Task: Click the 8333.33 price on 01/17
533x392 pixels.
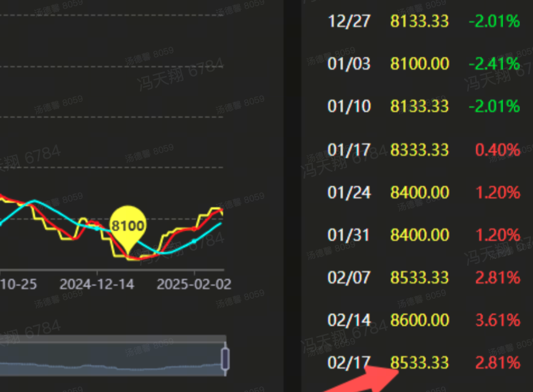Action: click(419, 150)
